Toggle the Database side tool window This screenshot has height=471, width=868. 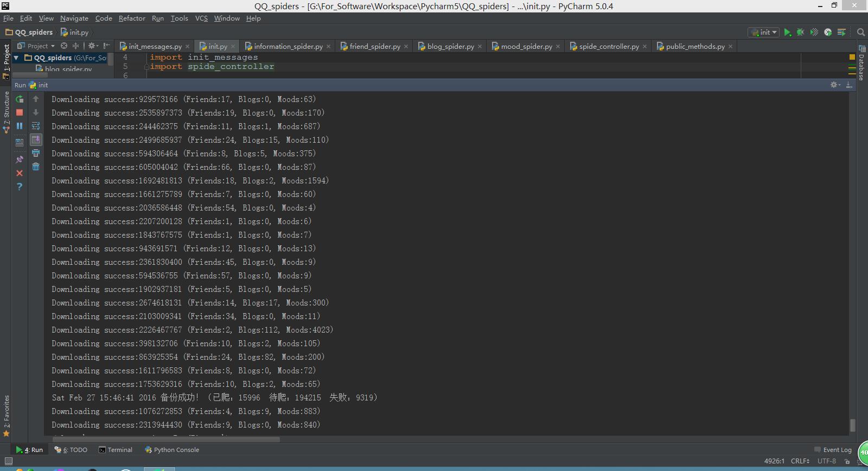pos(861,63)
